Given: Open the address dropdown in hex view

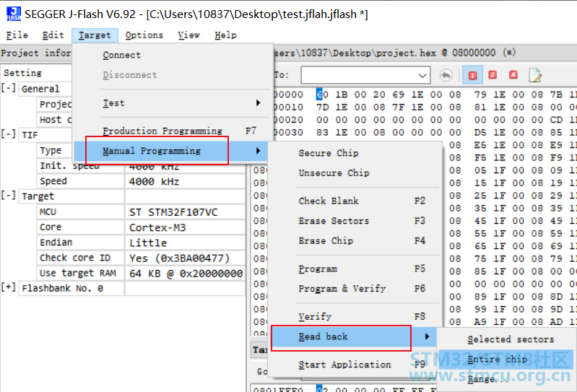Looking at the screenshot, I should pyautogui.click(x=422, y=75).
